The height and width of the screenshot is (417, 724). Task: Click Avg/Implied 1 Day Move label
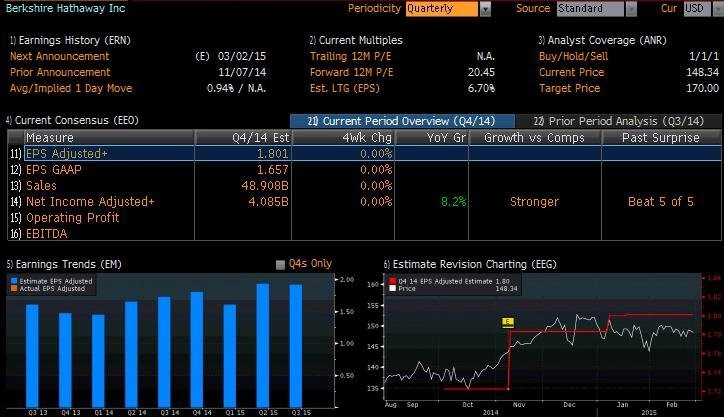click(71, 88)
